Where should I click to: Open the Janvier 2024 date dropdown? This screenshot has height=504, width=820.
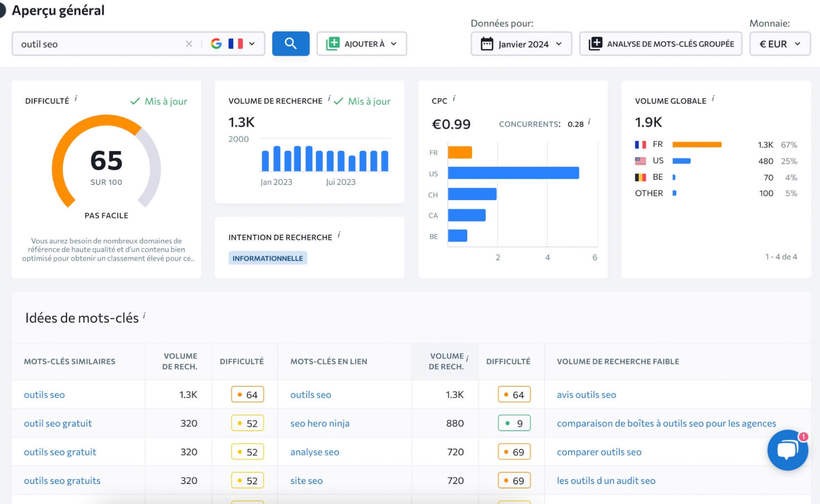click(521, 44)
